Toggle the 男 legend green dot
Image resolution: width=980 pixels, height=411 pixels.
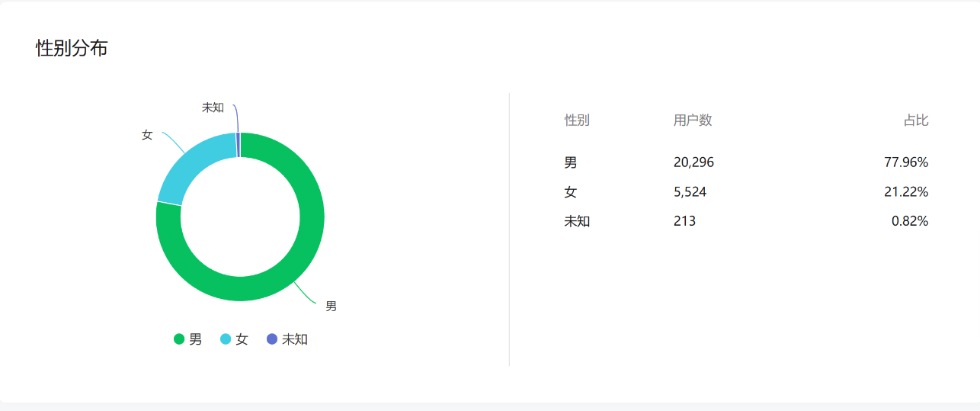pyautogui.click(x=179, y=339)
